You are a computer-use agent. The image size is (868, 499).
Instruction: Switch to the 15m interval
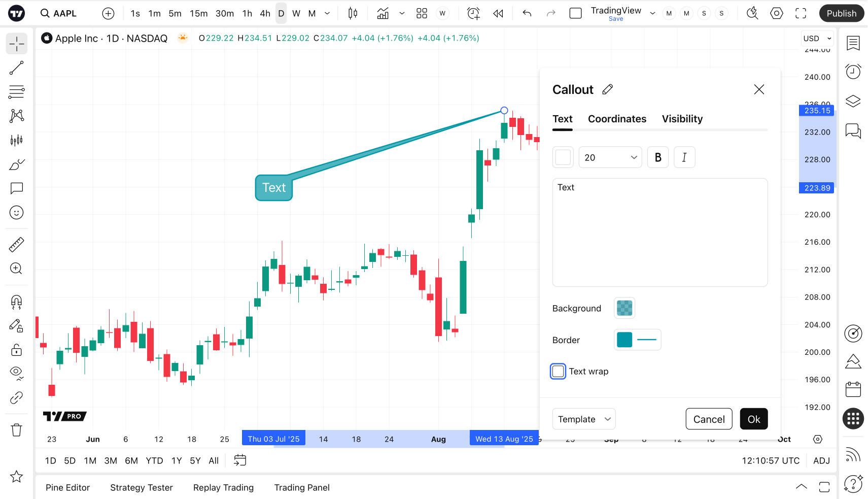199,13
